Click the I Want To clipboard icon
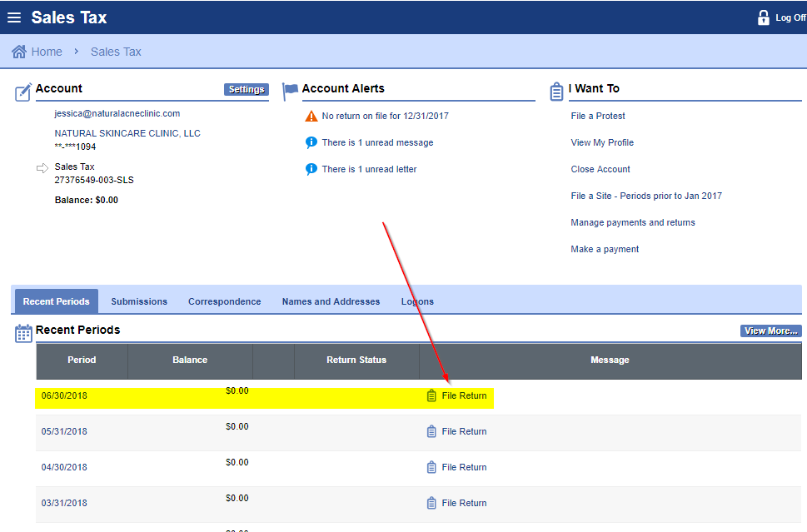The width and height of the screenshot is (807, 532). [556, 92]
